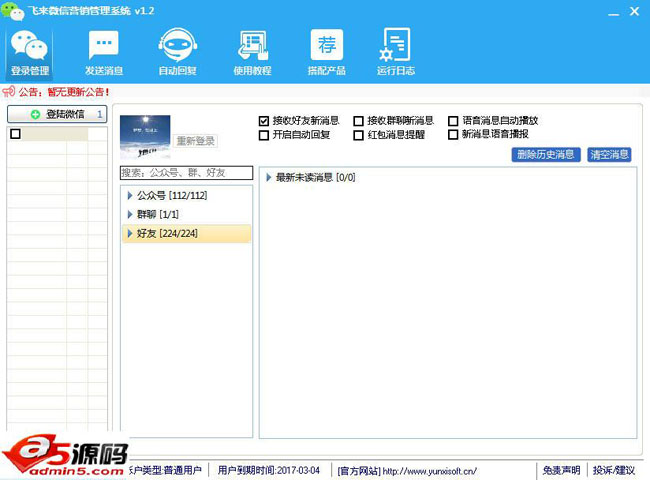Click the search 公众号、群、好友 input field
This screenshot has height=480, width=650.
pyautogui.click(x=186, y=173)
